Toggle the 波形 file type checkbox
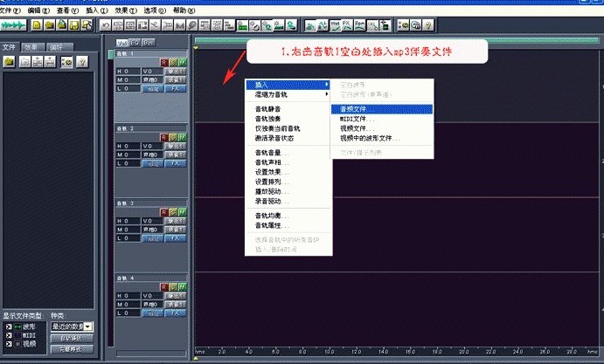This screenshot has height=364, width=604. [6, 324]
